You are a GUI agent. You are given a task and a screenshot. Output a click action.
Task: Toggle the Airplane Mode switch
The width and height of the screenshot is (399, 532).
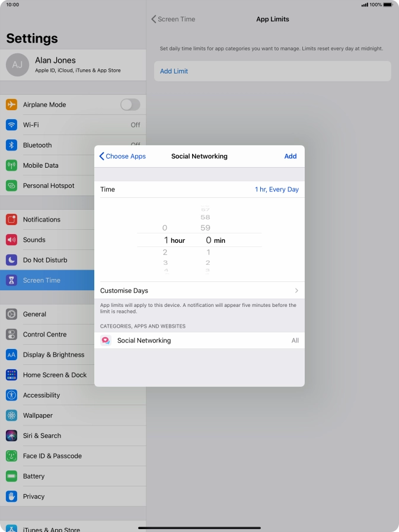point(130,105)
